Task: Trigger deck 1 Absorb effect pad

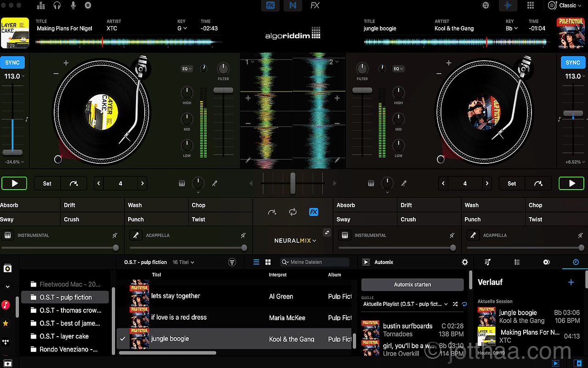Action: (x=30, y=205)
